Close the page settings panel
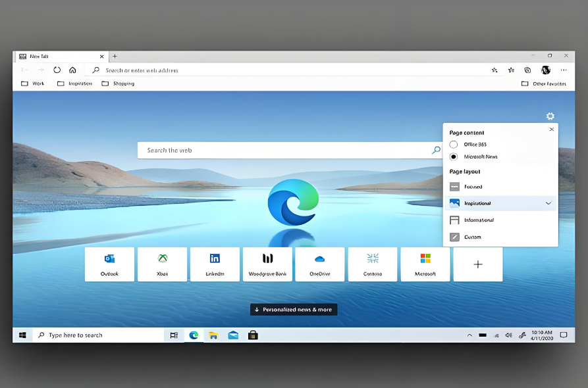 click(551, 129)
